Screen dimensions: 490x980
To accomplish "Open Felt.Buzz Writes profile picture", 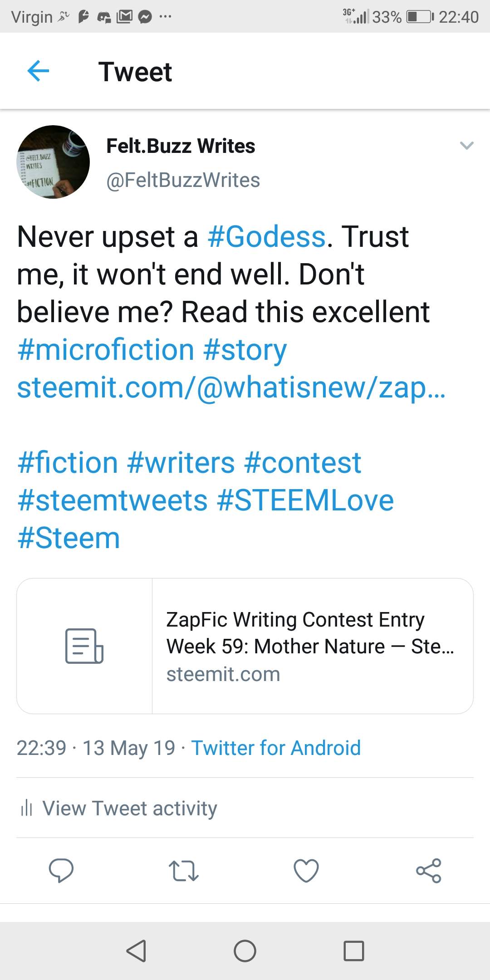I will click(53, 162).
